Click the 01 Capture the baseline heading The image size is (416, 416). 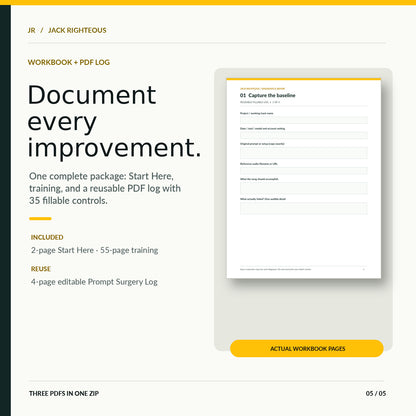[x=268, y=95]
